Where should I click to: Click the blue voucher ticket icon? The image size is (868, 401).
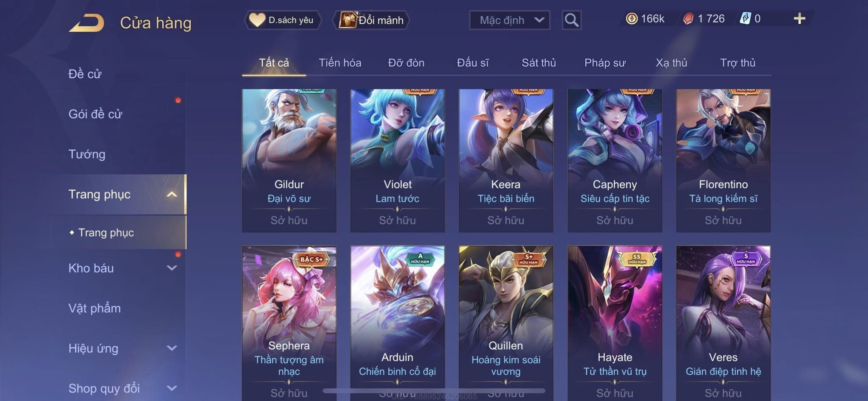tap(746, 19)
